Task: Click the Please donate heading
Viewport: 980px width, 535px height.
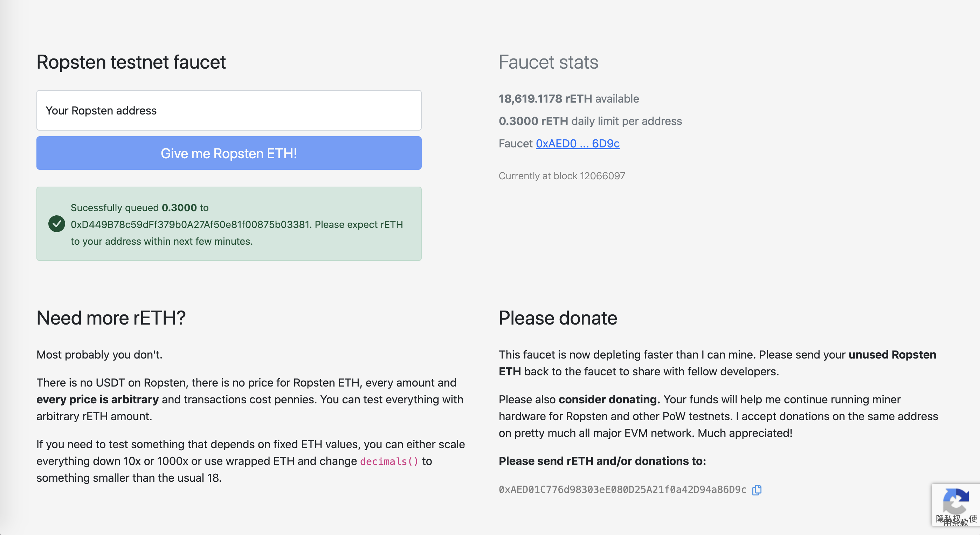Action: tap(557, 318)
